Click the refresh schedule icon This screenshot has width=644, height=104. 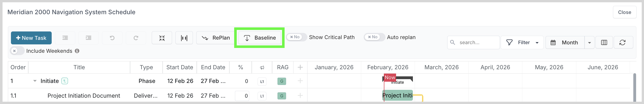[622, 42]
